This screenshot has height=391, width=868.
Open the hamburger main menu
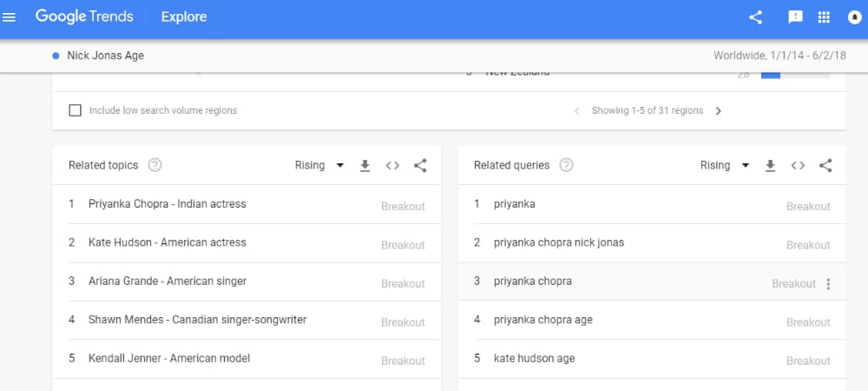(x=10, y=17)
